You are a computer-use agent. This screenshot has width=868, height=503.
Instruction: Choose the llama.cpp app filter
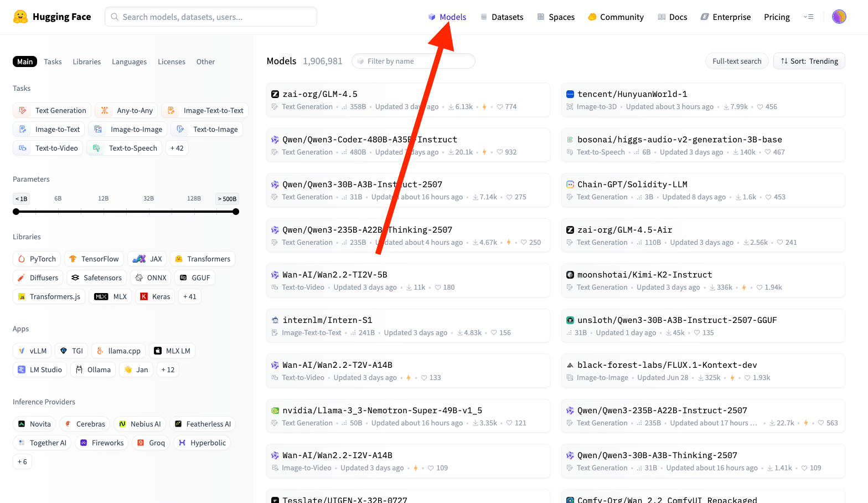pos(118,351)
